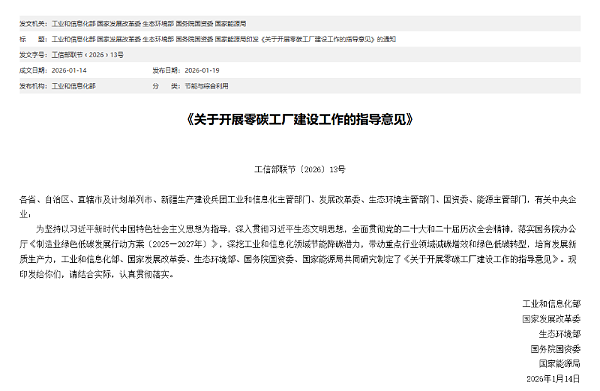Click the signing date 2026年1月14日
This screenshot has width=600, height=391.
pos(553,379)
